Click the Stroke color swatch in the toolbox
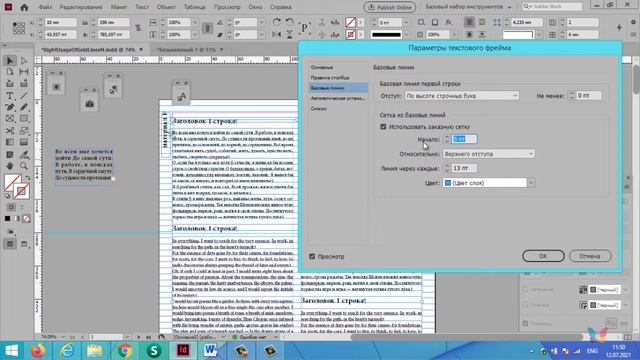The image size is (640, 360). click(x=21, y=191)
